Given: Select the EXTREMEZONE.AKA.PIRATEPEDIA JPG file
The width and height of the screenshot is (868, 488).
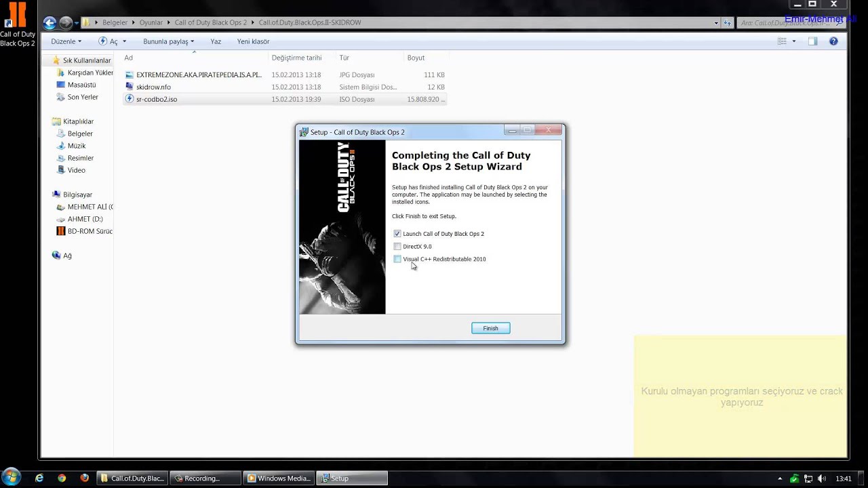Looking at the screenshot, I should coord(285,75).
